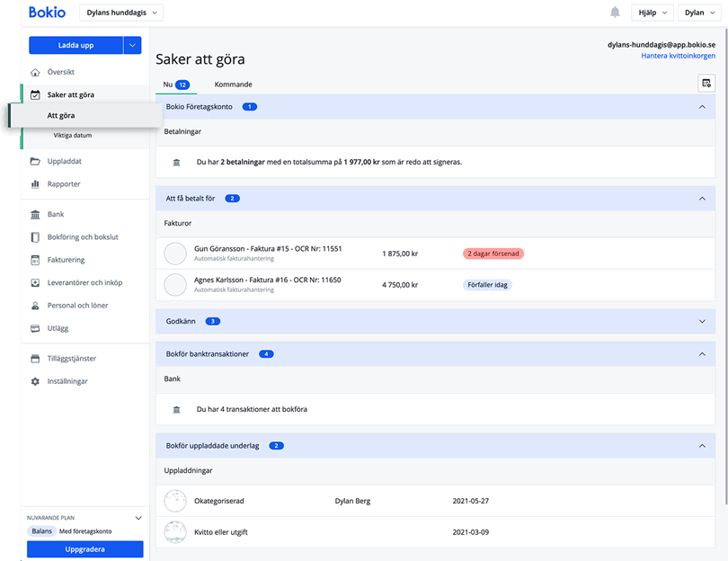This screenshot has height=561, width=728.
Task: Expand the Godkänn section
Action: coord(702,321)
